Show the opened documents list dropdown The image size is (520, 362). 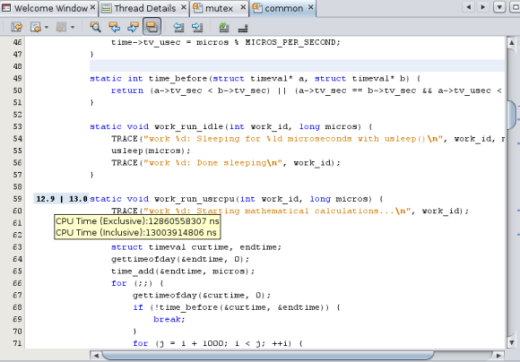pos(499,7)
